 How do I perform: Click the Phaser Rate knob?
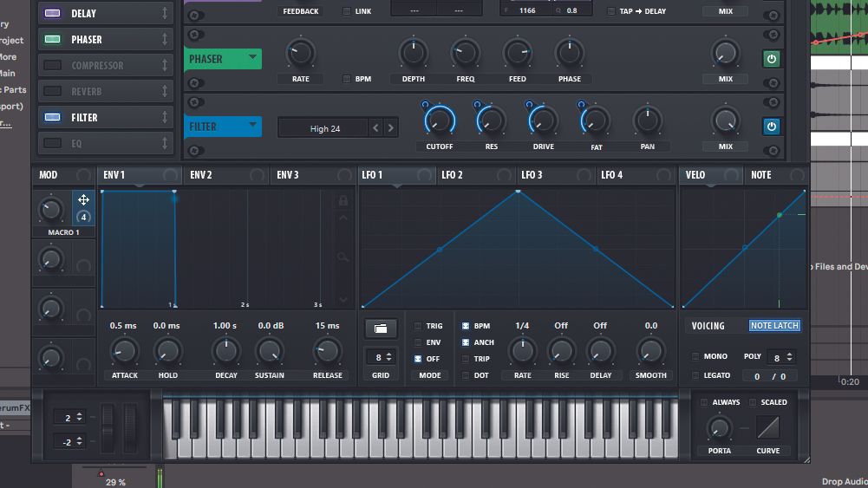(x=301, y=53)
